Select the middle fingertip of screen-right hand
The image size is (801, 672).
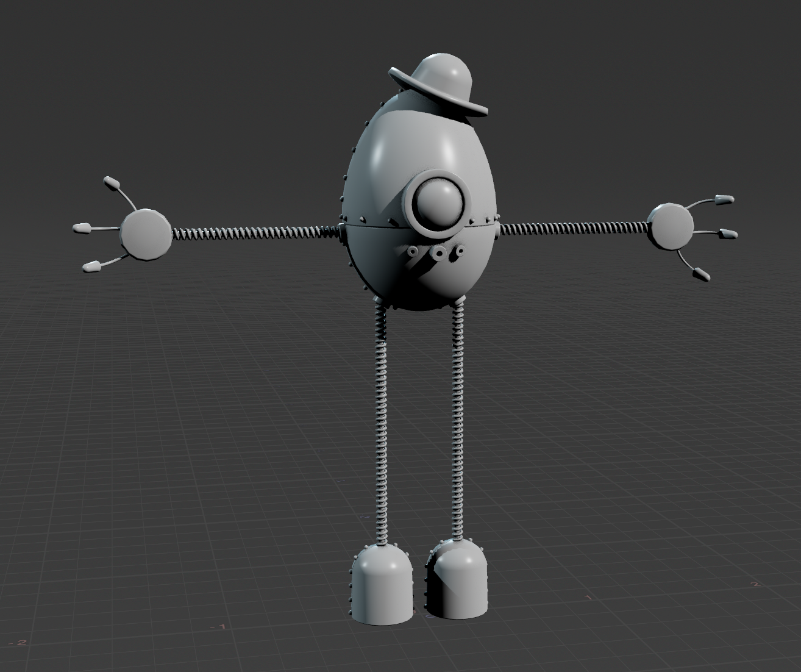[728, 234]
